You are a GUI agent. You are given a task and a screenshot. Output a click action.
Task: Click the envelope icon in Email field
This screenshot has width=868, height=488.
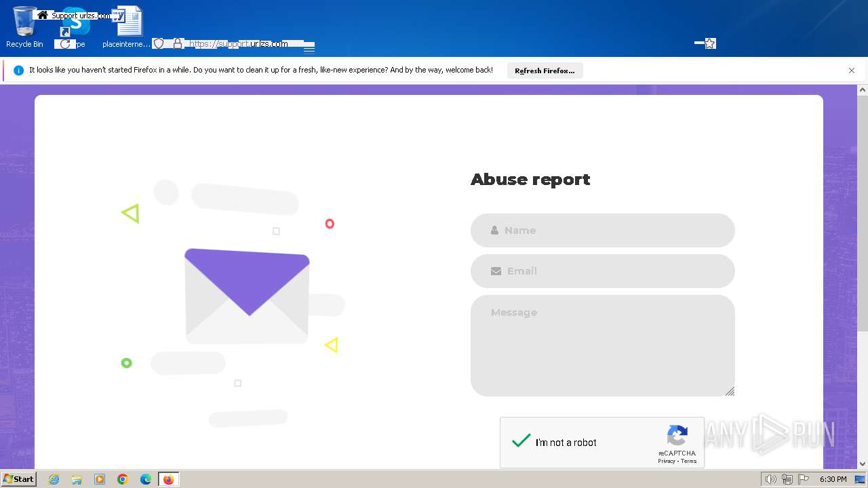click(x=496, y=271)
